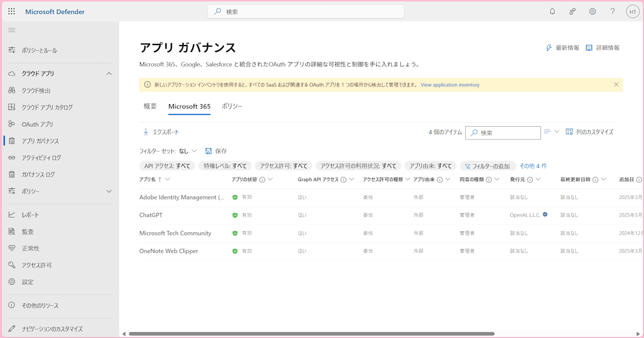
Task: Open the アプリ由来: すべて filter
Action: [430, 166]
